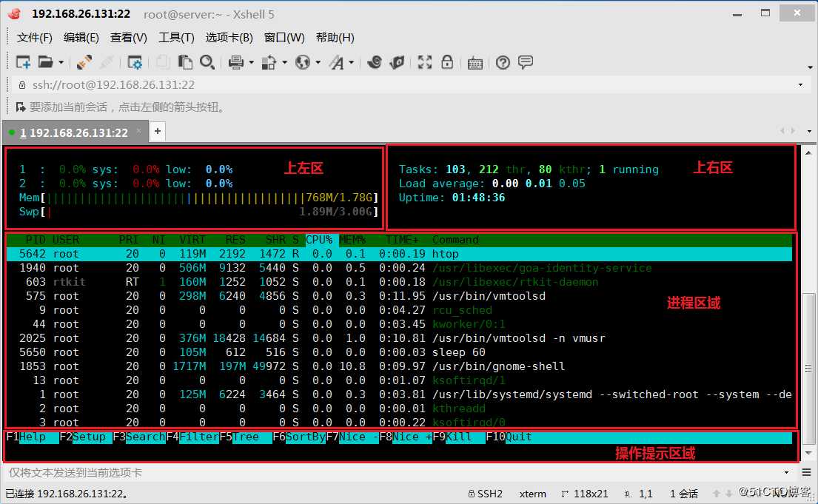Add a new tab with plus button
Screen dimensions: 818x504
click(158, 132)
